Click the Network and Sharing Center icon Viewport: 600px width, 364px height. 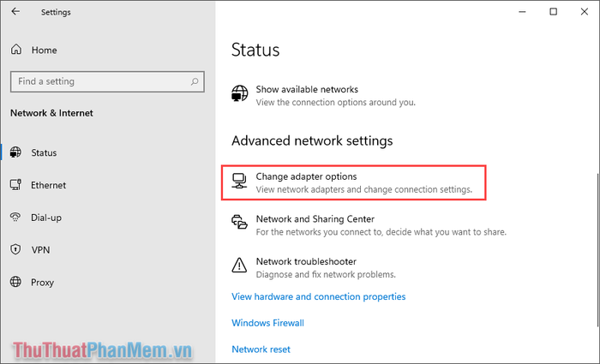point(239,222)
